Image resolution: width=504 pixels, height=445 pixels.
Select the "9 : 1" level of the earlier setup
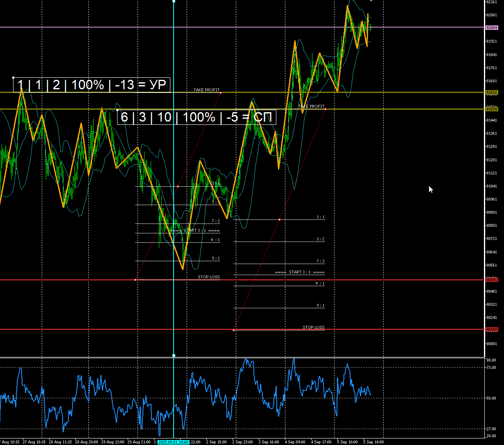tap(215, 258)
